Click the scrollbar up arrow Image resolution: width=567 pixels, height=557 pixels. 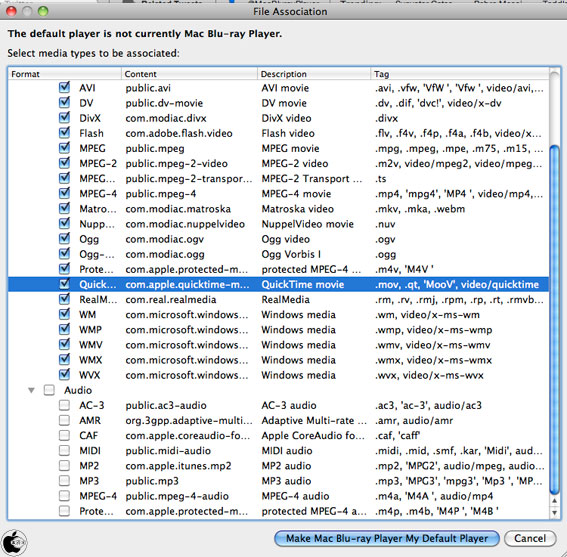554,501
